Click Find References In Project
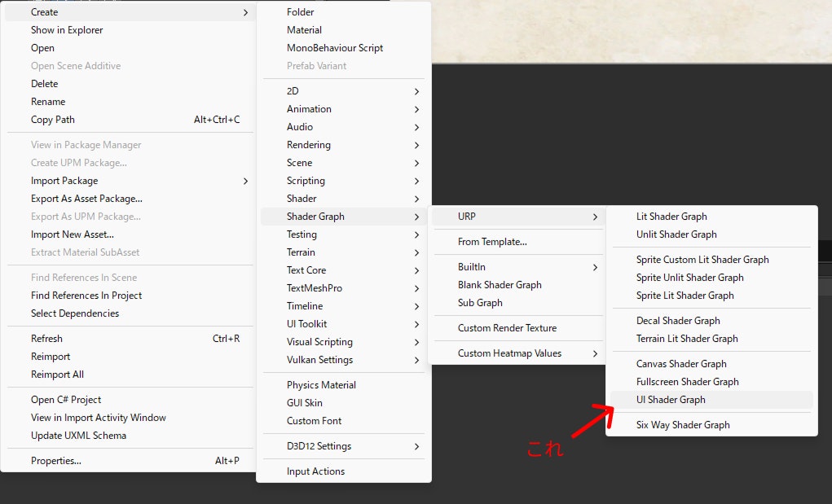 [129, 296]
